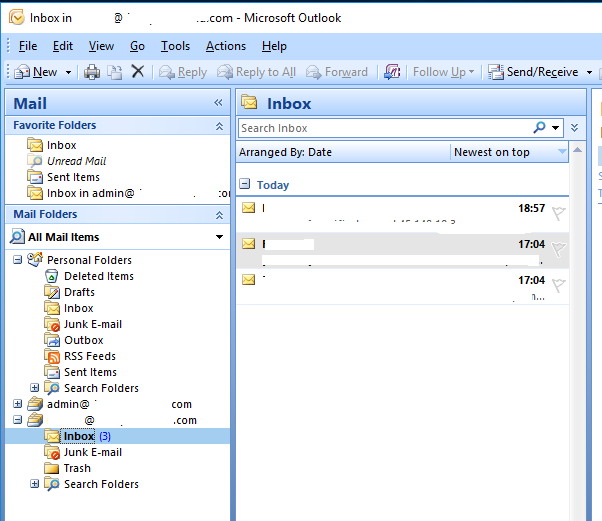The height and width of the screenshot is (521, 602).
Task: Open the Actions menu
Action: click(x=226, y=46)
